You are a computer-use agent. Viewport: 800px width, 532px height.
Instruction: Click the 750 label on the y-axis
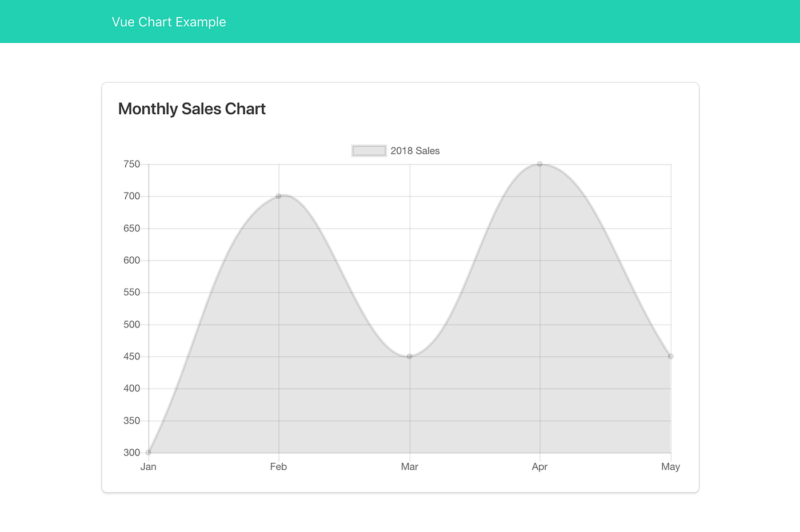pos(133,164)
